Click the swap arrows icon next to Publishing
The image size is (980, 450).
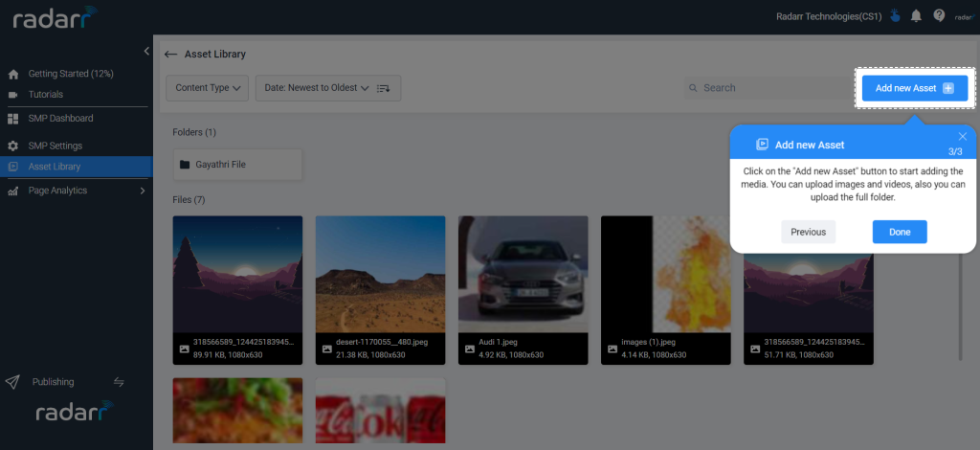(119, 382)
